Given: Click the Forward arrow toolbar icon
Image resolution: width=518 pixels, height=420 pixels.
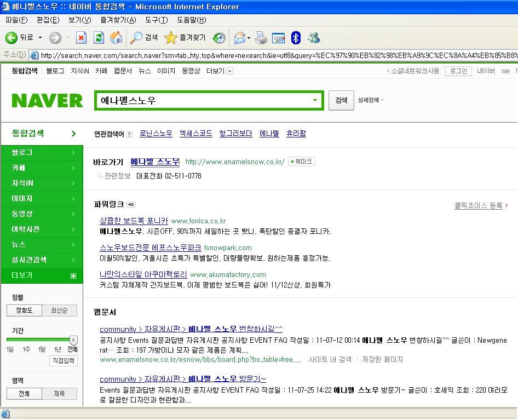Looking at the screenshot, I should click(x=55, y=38).
